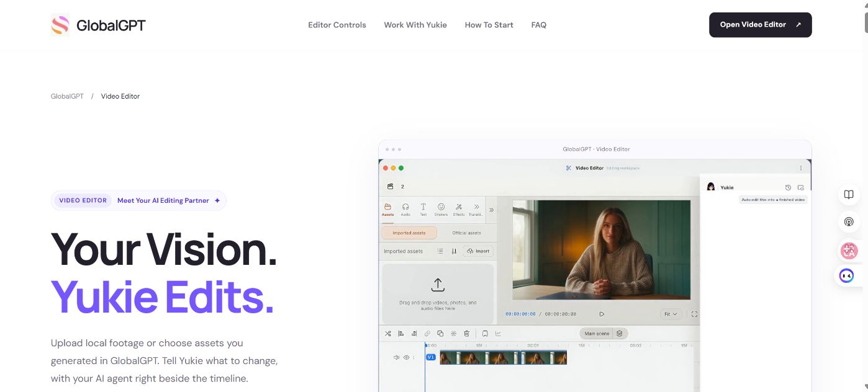Open the Stickers tab
868x392 pixels.
click(x=441, y=210)
